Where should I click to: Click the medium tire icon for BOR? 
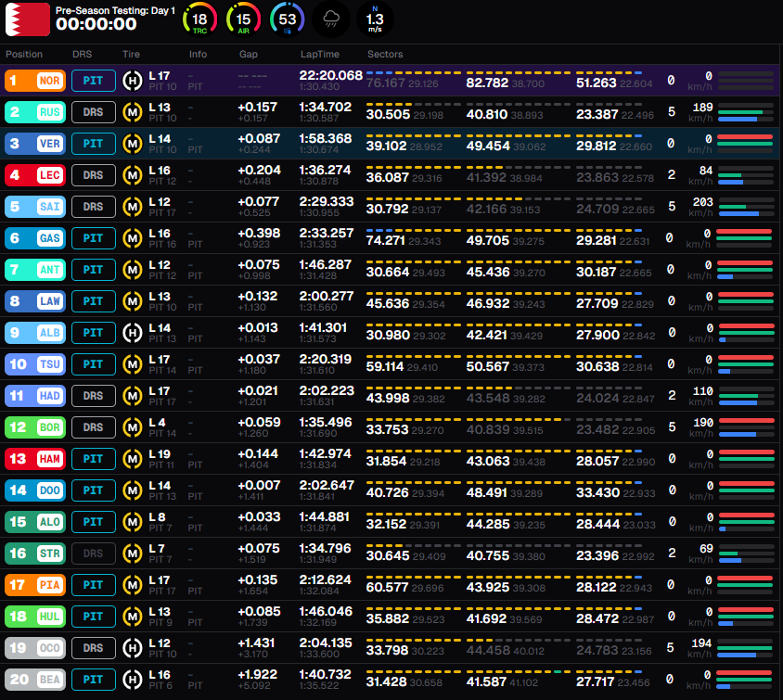[133, 427]
